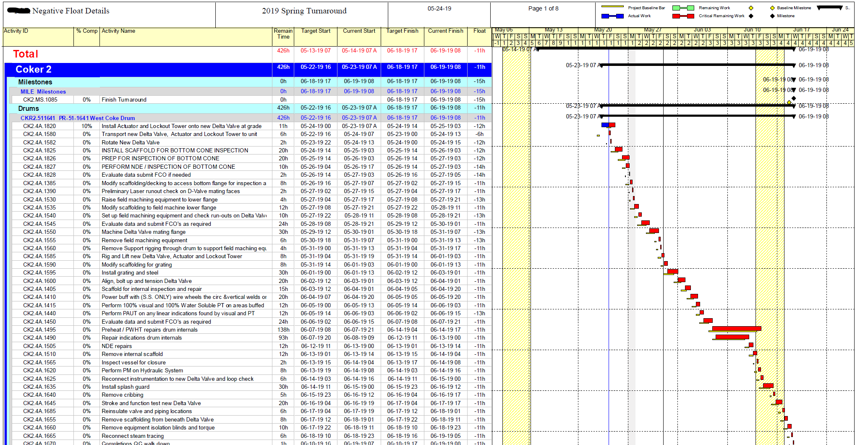Click the black summary bar legend symbol

pyautogui.click(x=829, y=8)
